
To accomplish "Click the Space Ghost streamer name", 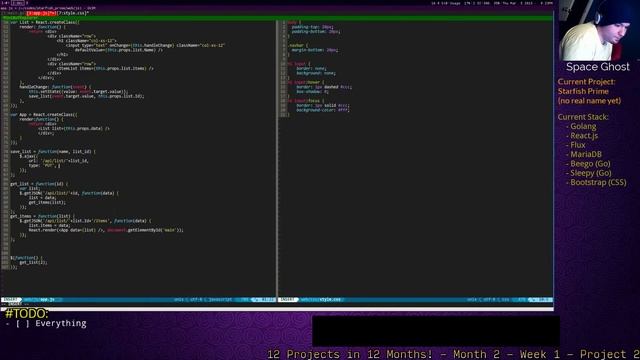I will point(598,67).
